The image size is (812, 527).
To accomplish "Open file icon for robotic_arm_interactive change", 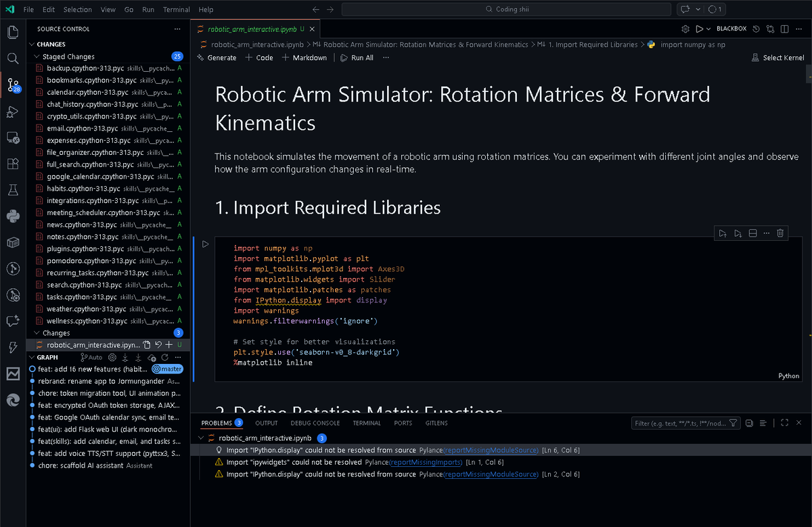I will (145, 345).
